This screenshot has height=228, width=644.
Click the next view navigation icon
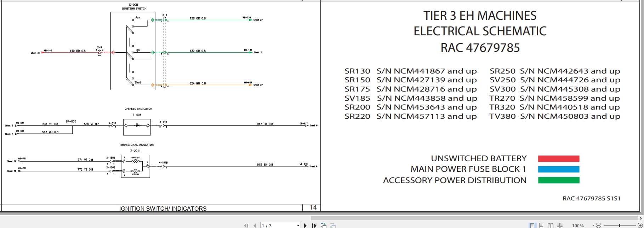[x=332, y=226]
